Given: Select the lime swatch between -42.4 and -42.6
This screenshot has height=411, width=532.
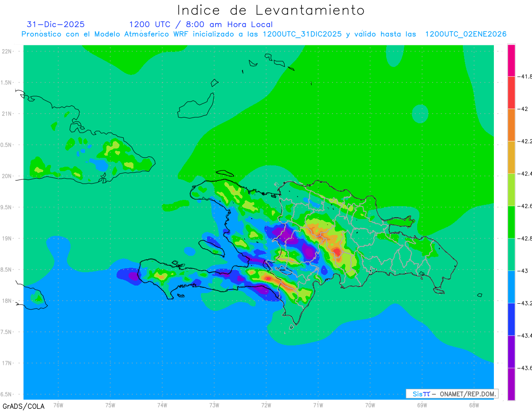Looking at the screenshot, I should (511, 189).
